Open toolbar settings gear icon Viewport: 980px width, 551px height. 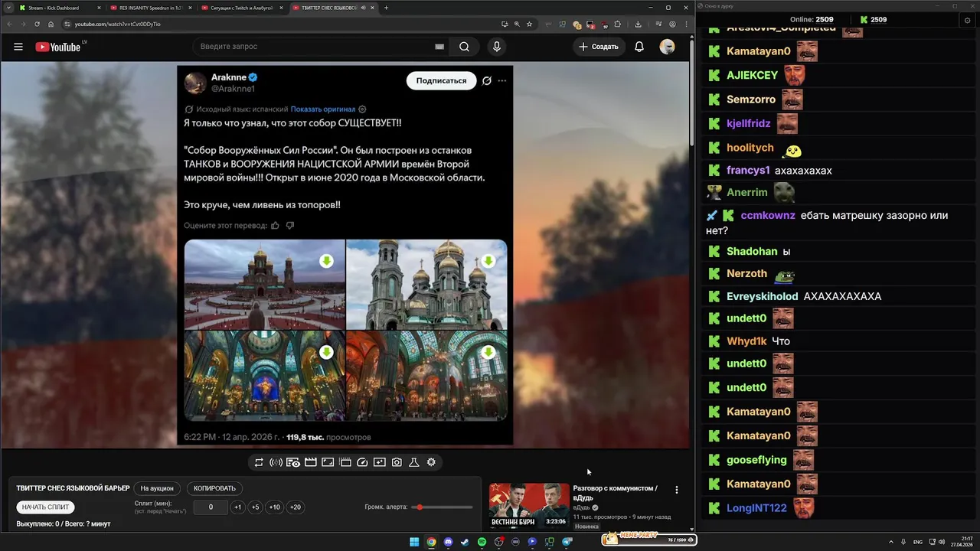pos(431,462)
